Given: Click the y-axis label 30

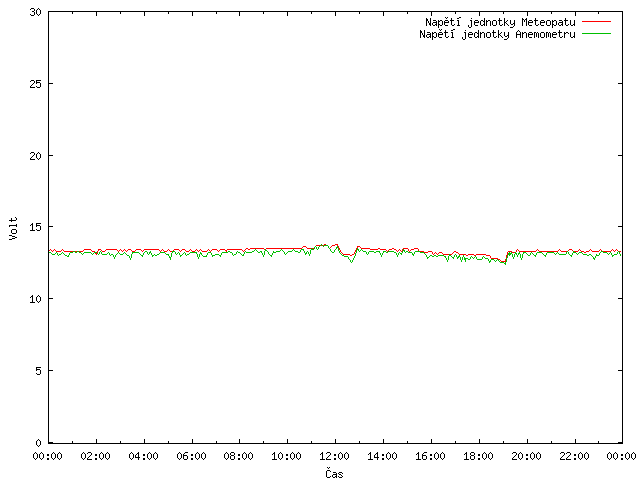Looking at the screenshot, I should click(x=36, y=12).
